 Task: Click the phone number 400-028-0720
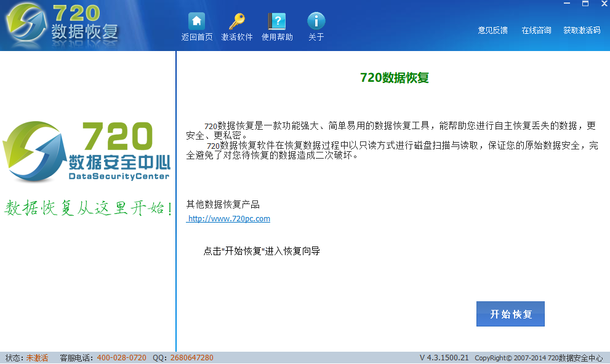pyautogui.click(x=121, y=358)
